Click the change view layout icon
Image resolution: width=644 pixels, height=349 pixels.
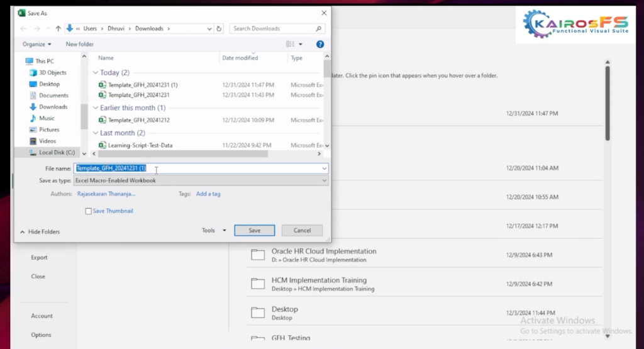click(290, 44)
